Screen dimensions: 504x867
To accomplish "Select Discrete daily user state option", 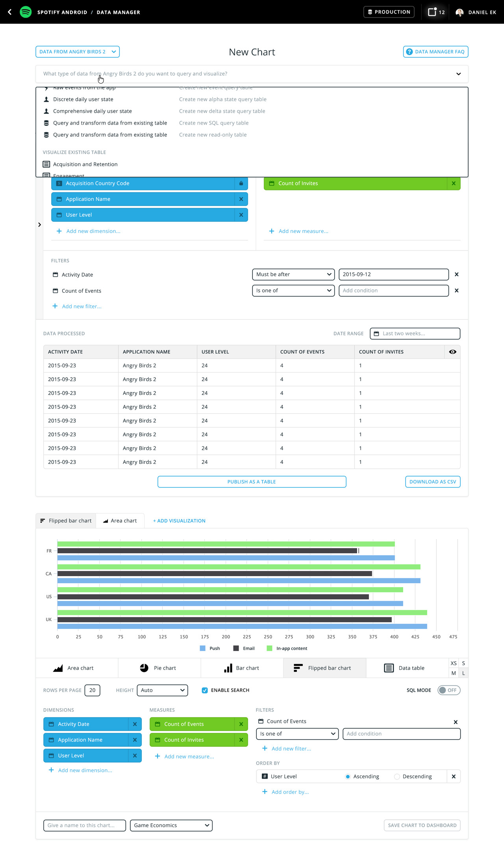I will click(x=83, y=99).
